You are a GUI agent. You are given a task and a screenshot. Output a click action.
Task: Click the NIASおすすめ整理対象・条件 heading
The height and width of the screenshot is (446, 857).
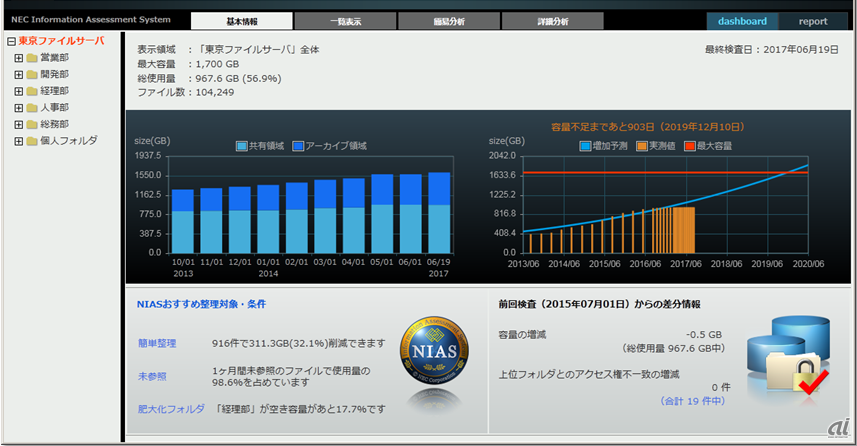click(x=201, y=304)
